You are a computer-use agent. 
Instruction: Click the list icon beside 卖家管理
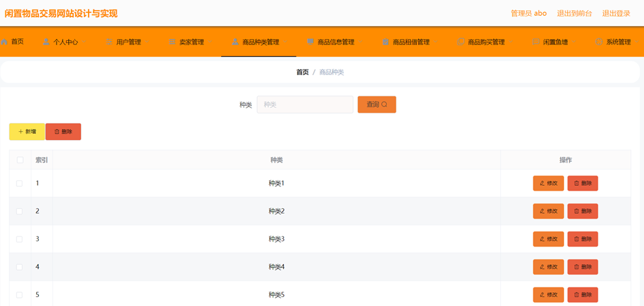coord(172,42)
